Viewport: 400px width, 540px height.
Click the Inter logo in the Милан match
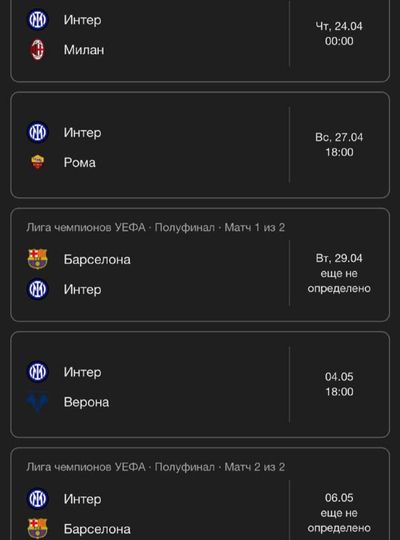coord(37,20)
